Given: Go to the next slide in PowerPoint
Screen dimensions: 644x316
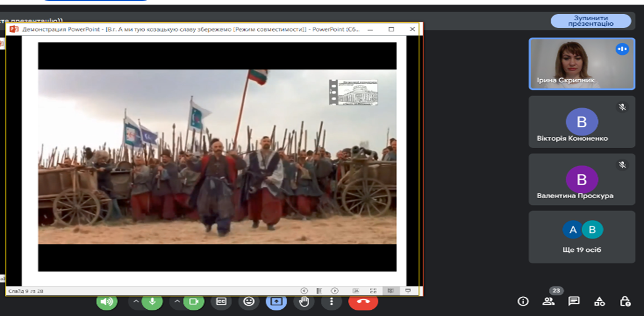Looking at the screenshot, I should (335, 291).
